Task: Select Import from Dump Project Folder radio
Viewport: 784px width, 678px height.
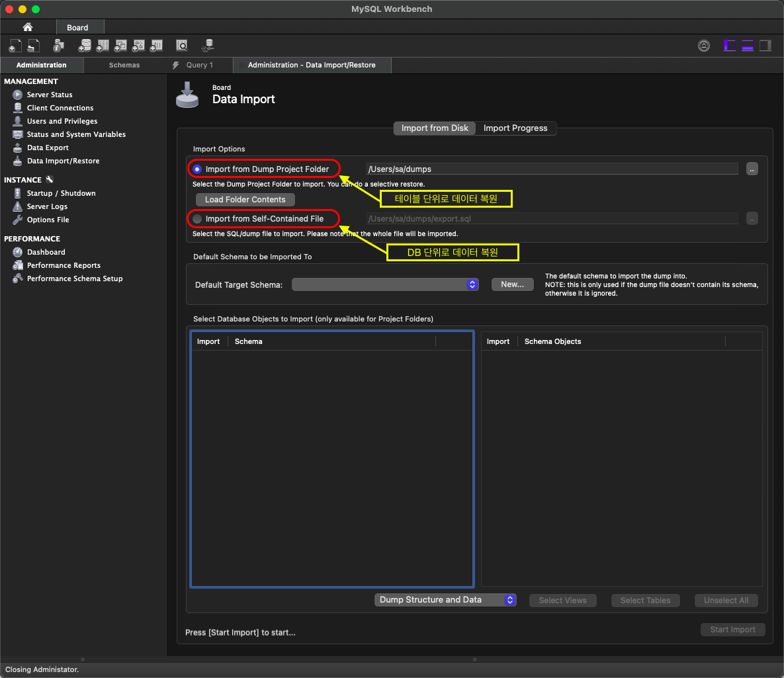Action: point(198,169)
